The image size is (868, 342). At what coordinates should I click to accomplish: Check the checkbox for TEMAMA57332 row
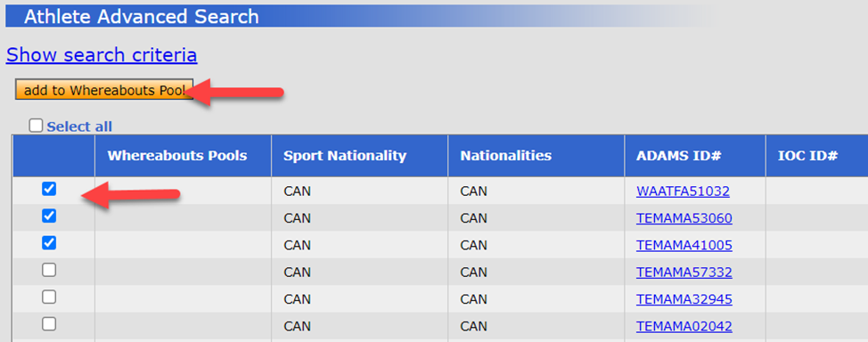coord(49,270)
